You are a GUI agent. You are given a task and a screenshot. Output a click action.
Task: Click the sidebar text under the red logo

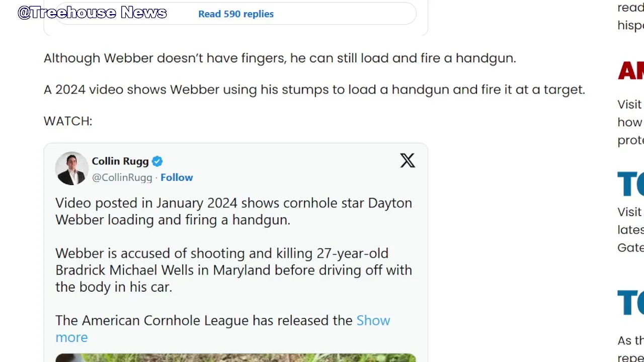pyautogui.click(x=630, y=122)
